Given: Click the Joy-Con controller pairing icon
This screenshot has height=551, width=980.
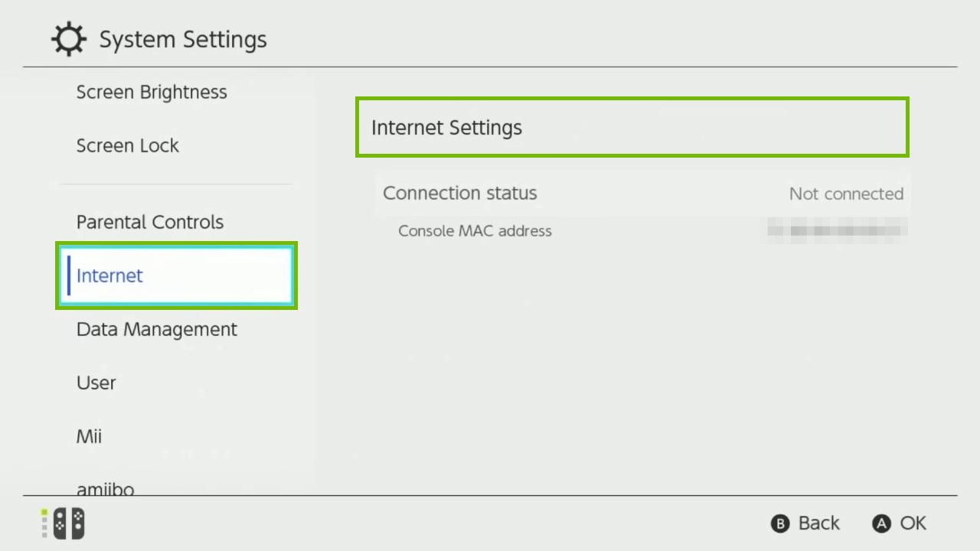Looking at the screenshot, I should (x=67, y=523).
